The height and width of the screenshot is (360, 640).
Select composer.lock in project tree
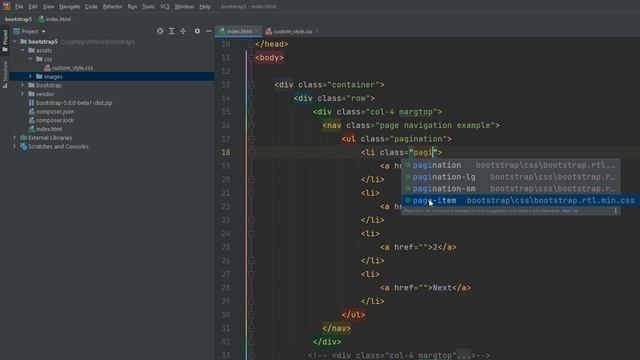tap(55, 120)
